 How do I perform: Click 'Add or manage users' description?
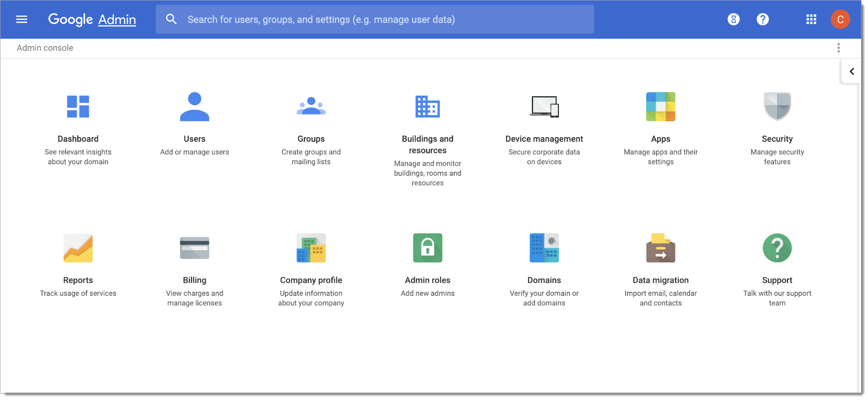pos(195,152)
